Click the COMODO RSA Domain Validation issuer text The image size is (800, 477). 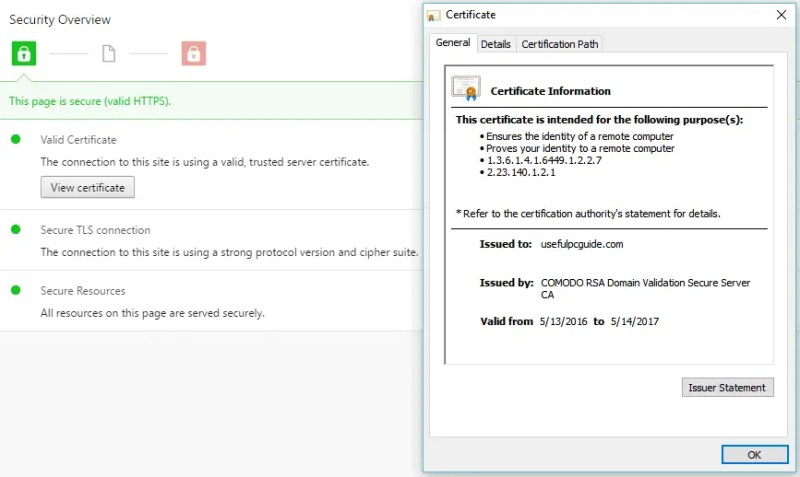point(645,288)
